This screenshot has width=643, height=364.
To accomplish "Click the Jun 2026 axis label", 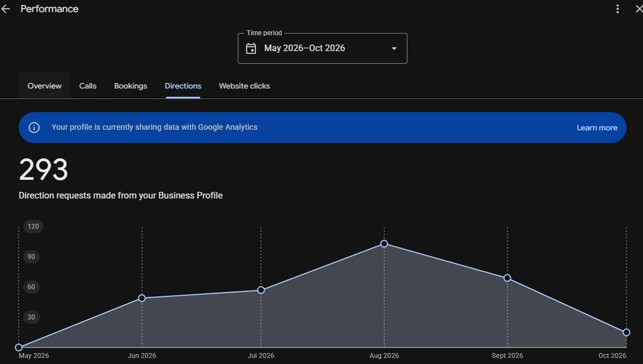I will [142, 355].
